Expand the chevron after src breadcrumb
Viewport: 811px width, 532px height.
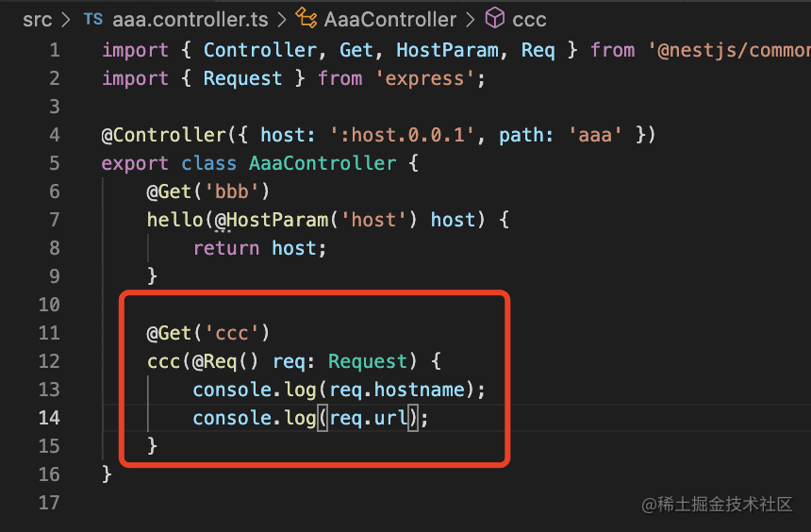66,20
